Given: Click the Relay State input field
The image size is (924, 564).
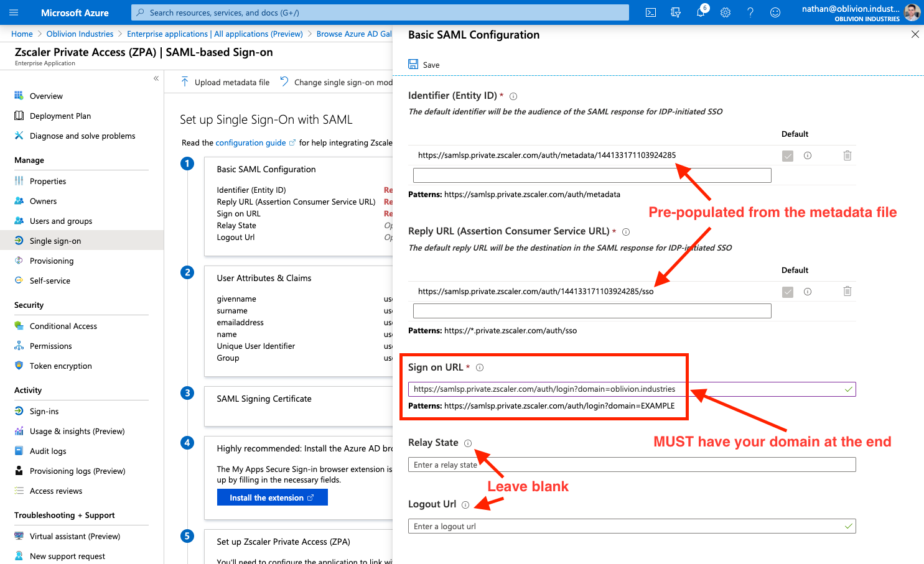Looking at the screenshot, I should coord(632,465).
